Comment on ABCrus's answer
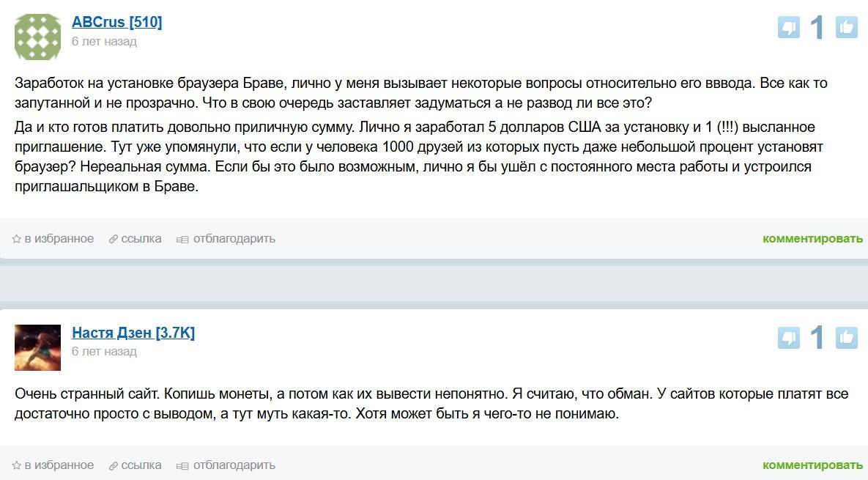Image resolution: width=868 pixels, height=480 pixels. (812, 239)
